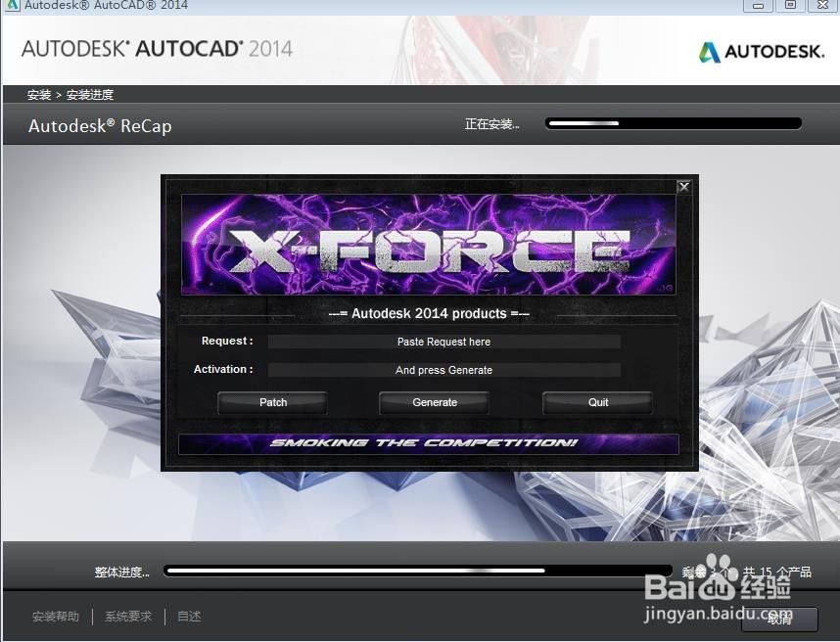Open the 系统要求 link
Image resolution: width=840 pixels, height=642 pixels.
coord(127,616)
